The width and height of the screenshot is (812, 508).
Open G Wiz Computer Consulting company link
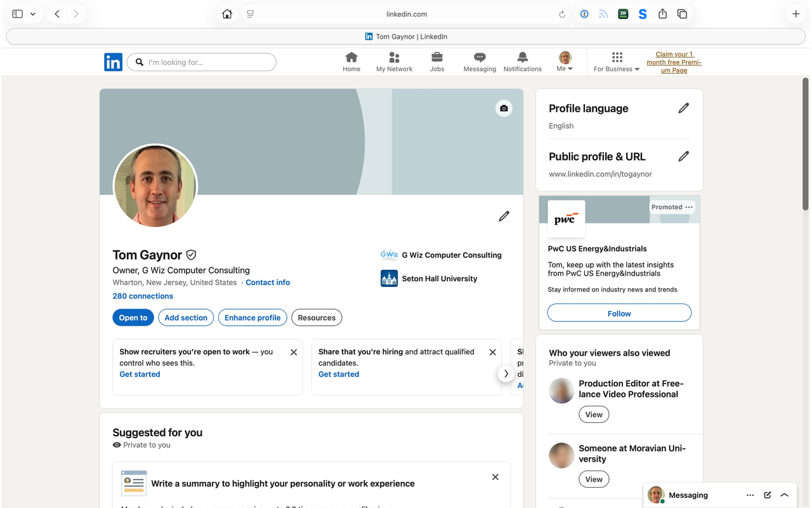coord(441,255)
